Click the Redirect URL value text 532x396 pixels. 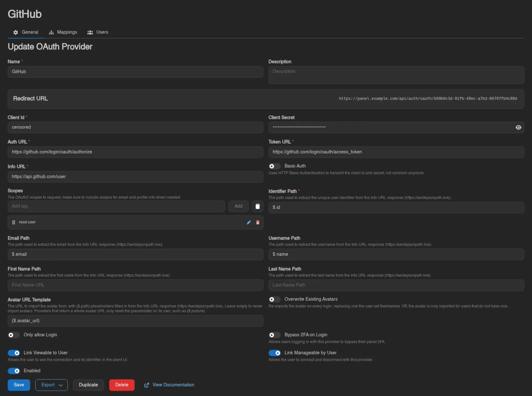pyautogui.click(x=428, y=99)
